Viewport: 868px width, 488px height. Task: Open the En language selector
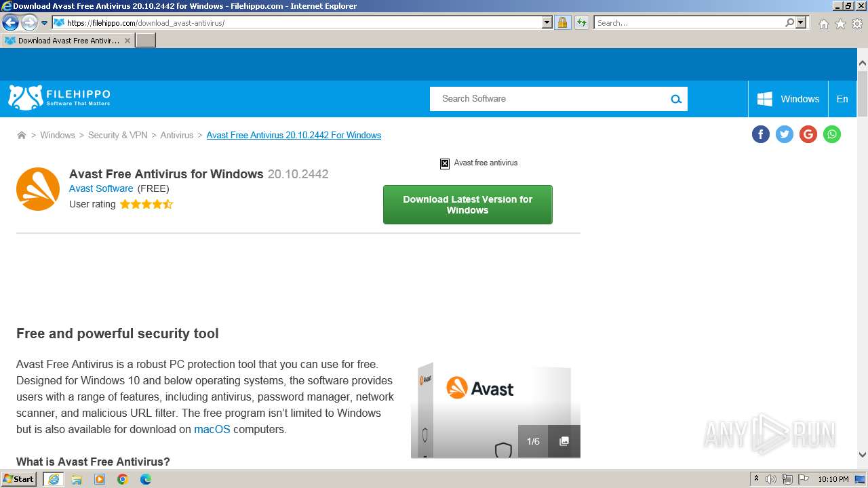tap(842, 99)
